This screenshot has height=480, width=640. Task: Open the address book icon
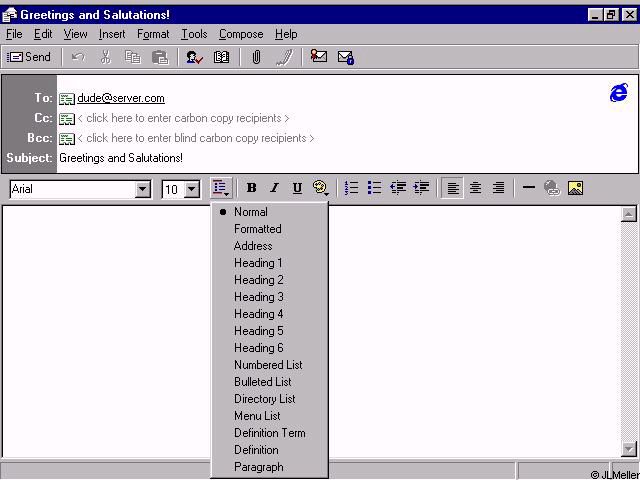(221, 57)
